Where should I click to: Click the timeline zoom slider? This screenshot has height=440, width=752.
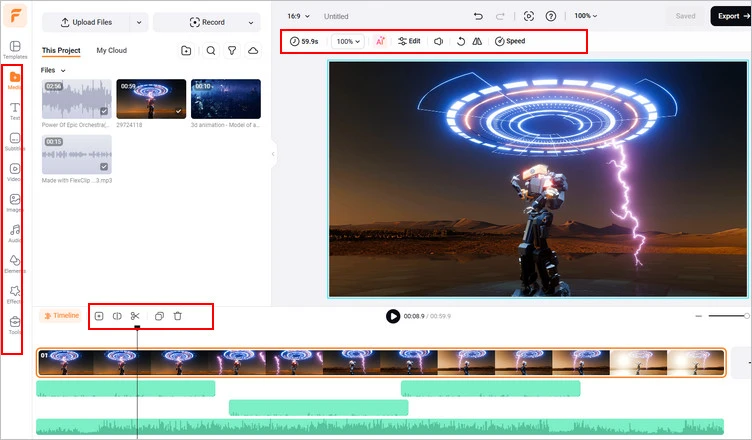point(728,316)
